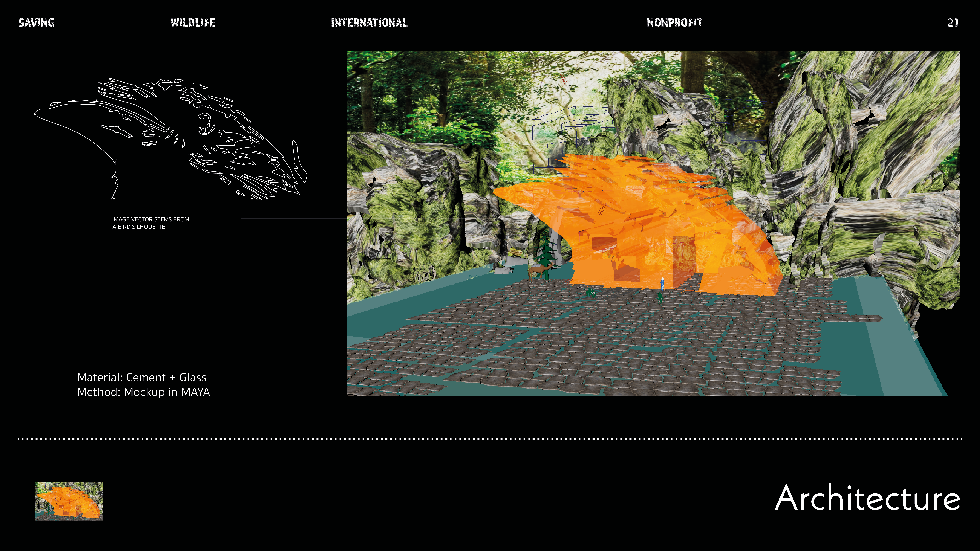Image resolution: width=980 pixels, height=551 pixels.
Task: Select the 'INTERNATIONAL' header label
Action: coord(369,23)
